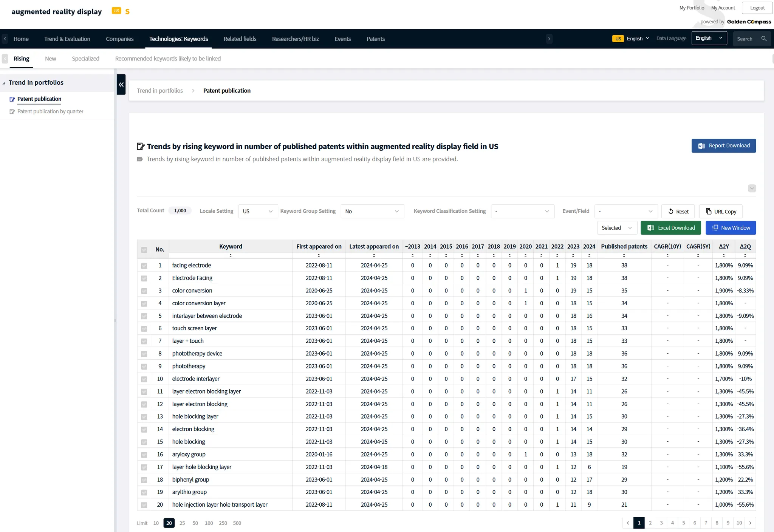Click the search magnifier icon
Viewport: 774px width, 532px height.
pyautogui.click(x=764, y=39)
